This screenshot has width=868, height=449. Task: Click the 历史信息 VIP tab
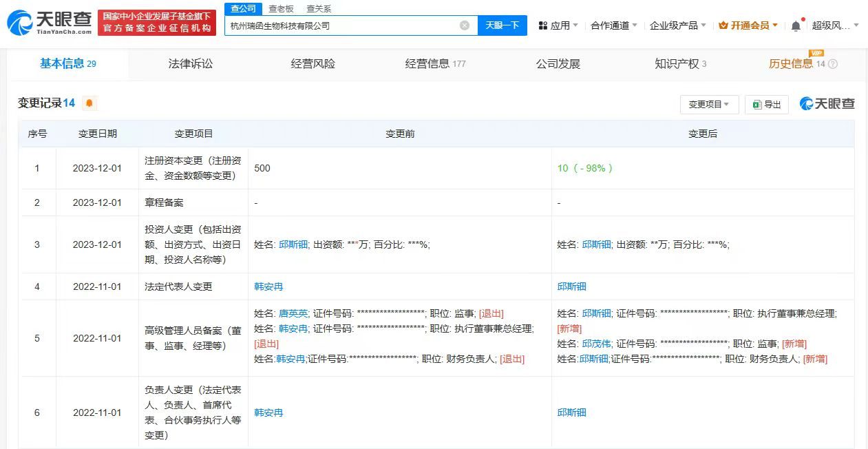coord(790,63)
